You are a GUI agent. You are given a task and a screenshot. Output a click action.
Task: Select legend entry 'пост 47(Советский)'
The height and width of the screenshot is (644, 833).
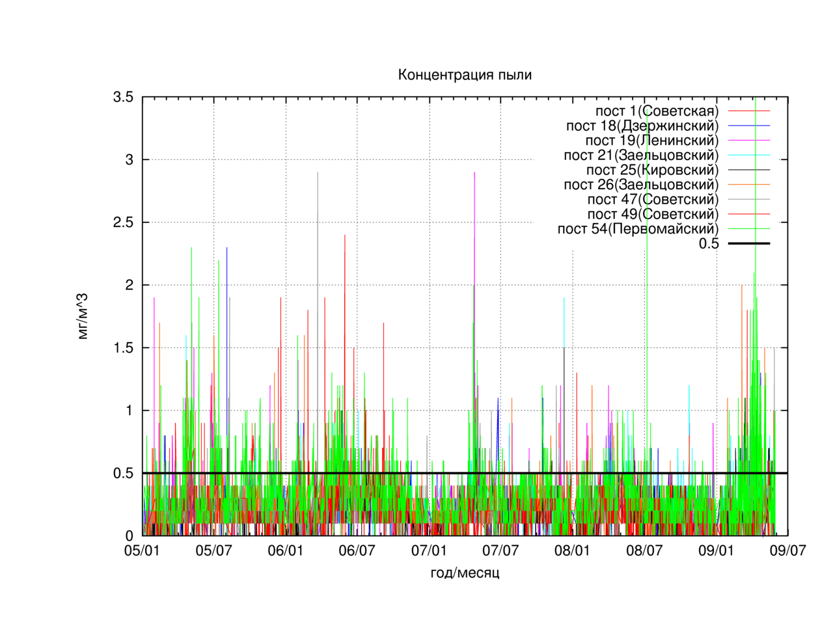679,200
